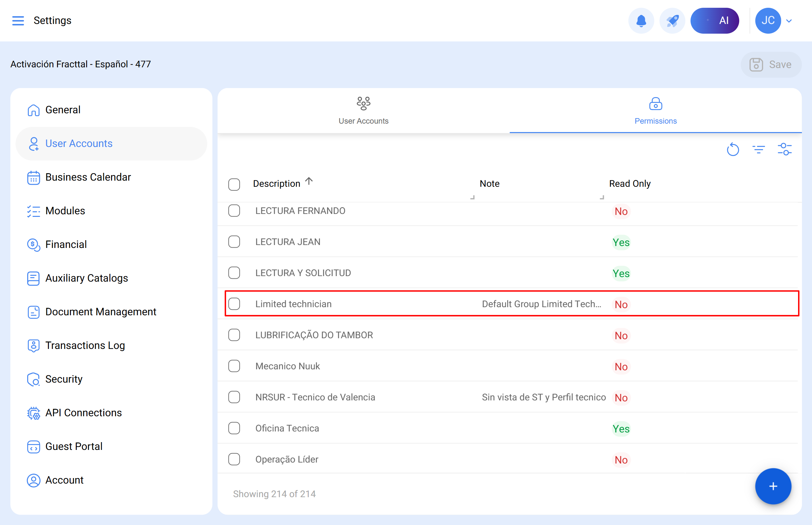The height and width of the screenshot is (525, 812).
Task: Click the rocket launcher icon
Action: 671,20
